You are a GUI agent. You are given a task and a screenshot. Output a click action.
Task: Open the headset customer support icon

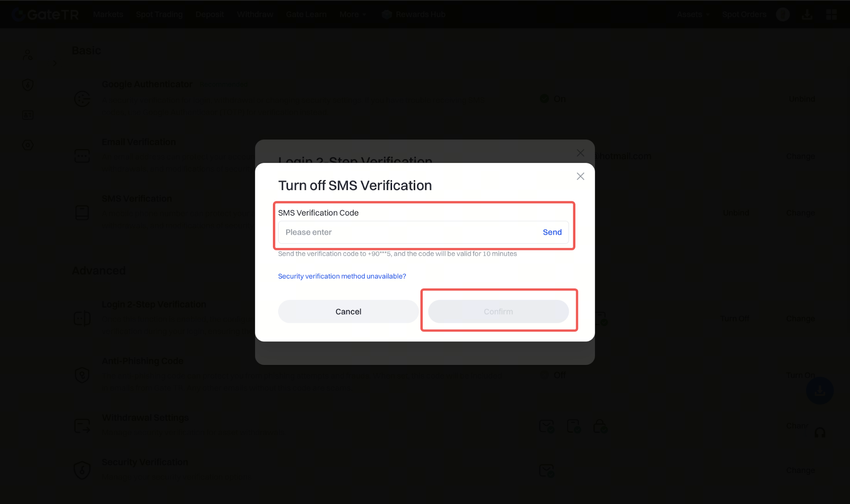coord(820,433)
